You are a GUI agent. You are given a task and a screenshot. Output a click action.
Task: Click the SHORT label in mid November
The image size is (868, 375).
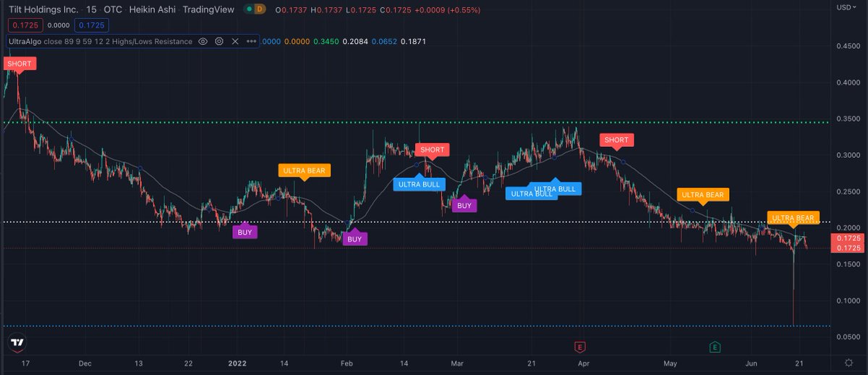click(x=20, y=64)
